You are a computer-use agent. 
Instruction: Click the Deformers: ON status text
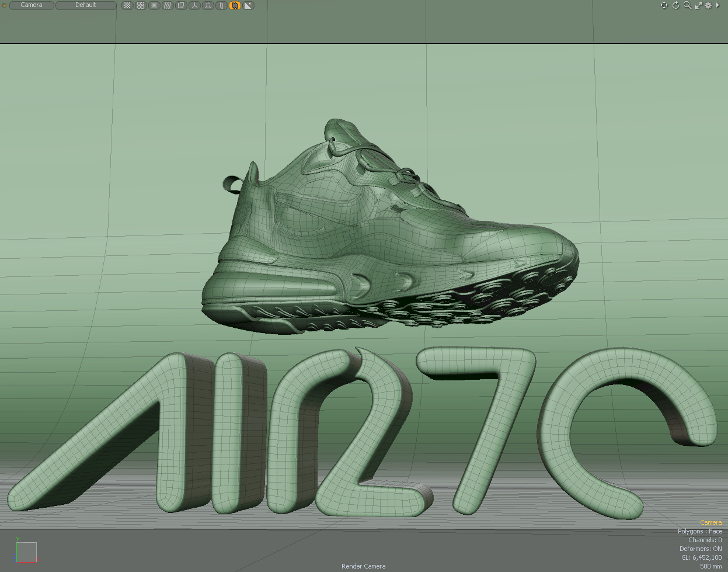click(701, 549)
